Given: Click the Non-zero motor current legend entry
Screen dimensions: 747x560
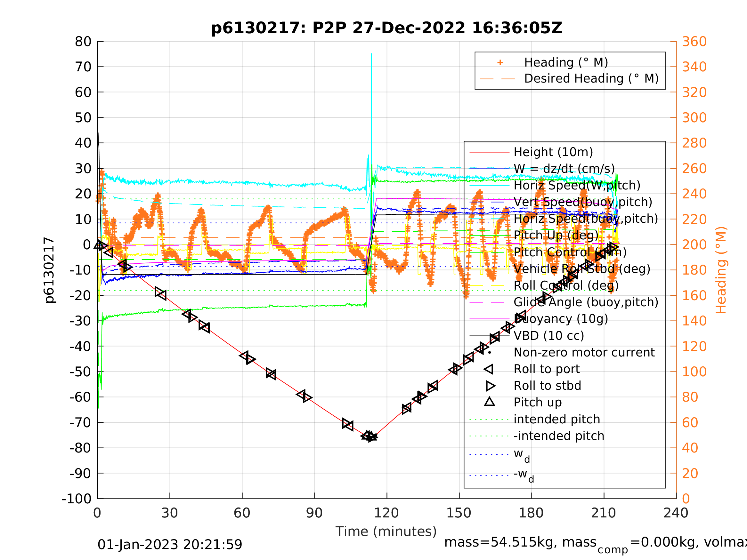Looking at the screenshot, I should click(584, 352).
